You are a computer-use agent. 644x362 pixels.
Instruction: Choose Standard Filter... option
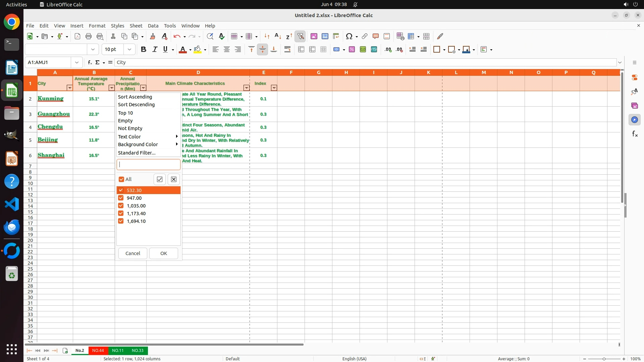pos(137,153)
